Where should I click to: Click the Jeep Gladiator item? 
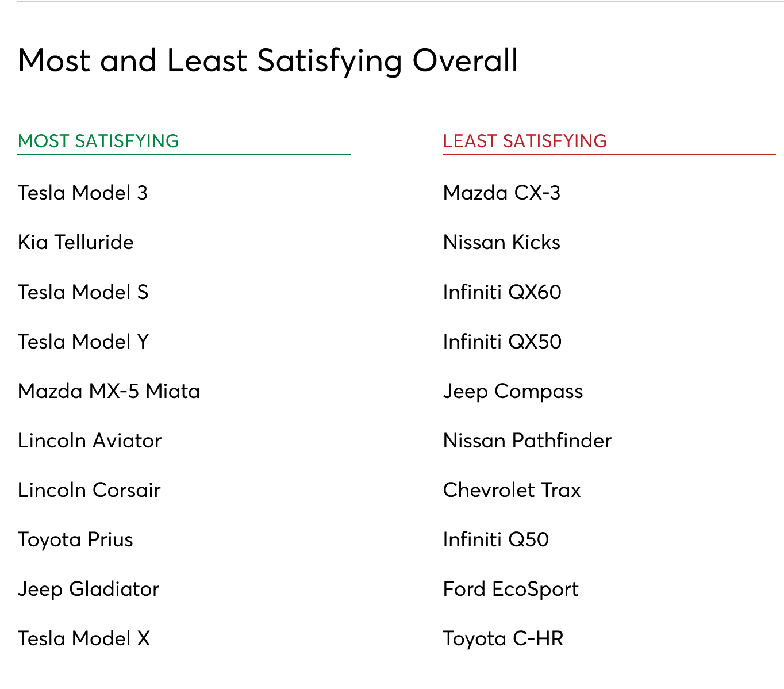click(89, 589)
